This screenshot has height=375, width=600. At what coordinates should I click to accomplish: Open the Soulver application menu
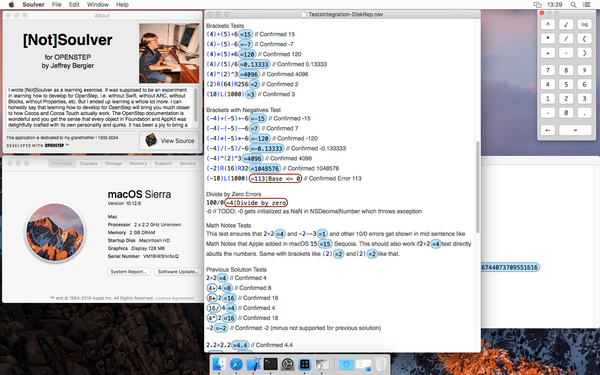(x=33, y=5)
